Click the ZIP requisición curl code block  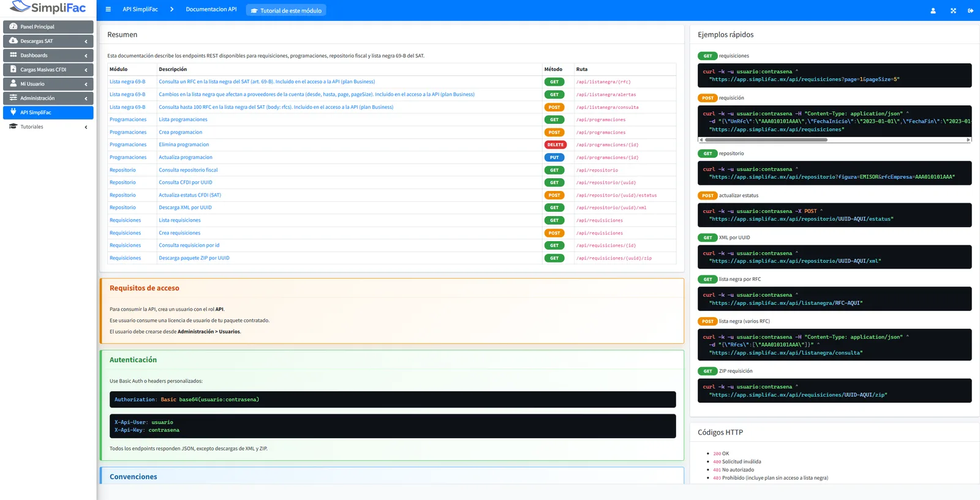coord(834,390)
